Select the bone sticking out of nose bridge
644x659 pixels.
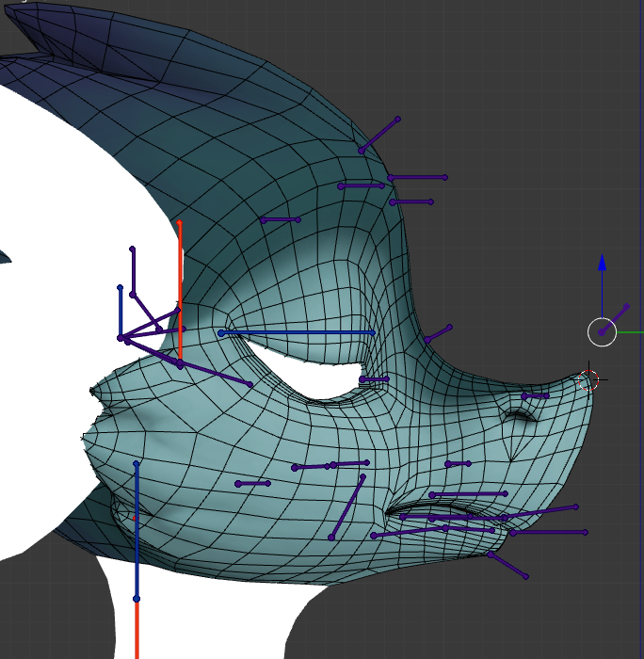click(x=439, y=333)
